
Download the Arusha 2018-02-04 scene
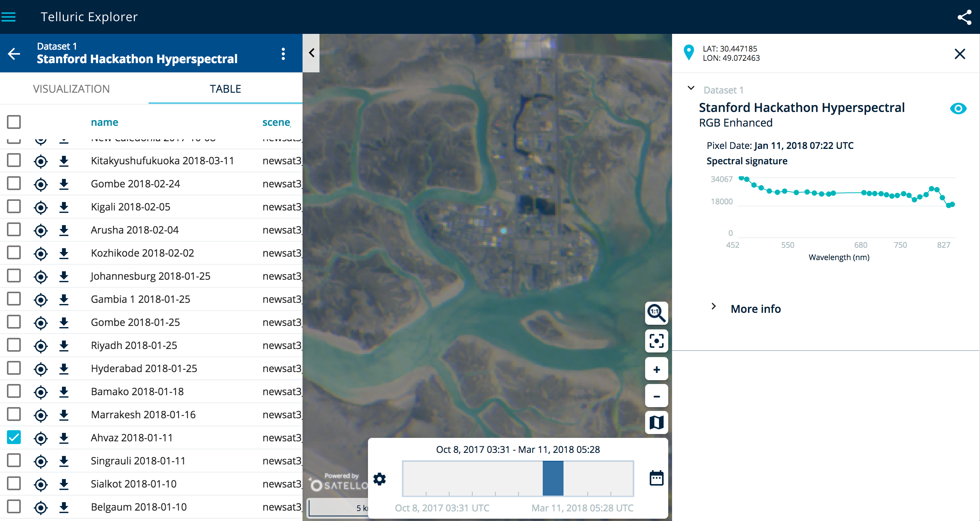64,230
